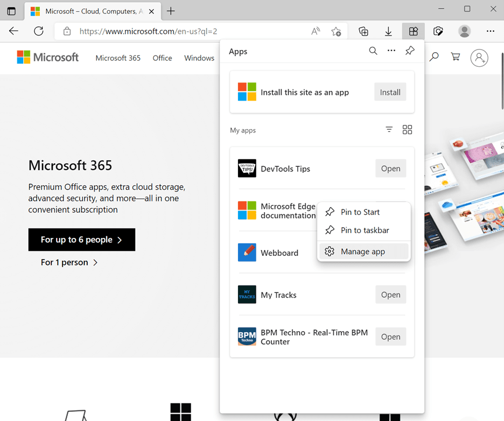Click Microsoft Edge documentation app name
504x421 pixels.
[288, 211]
